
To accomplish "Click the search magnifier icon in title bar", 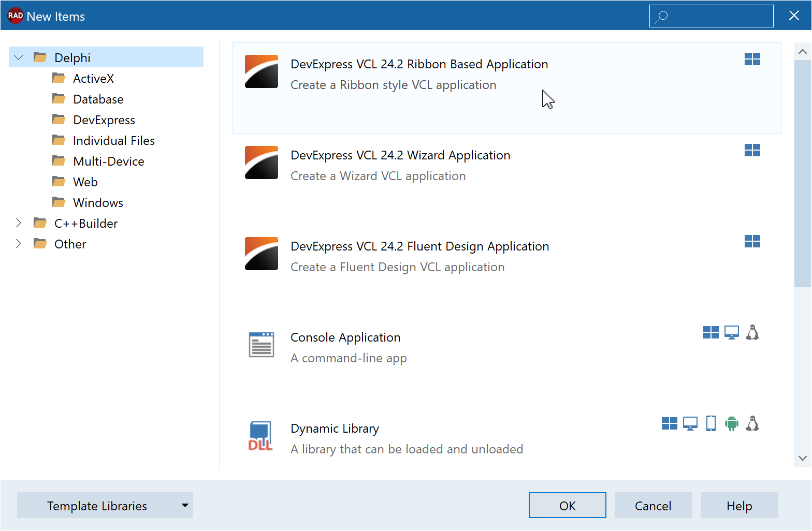I will click(661, 17).
